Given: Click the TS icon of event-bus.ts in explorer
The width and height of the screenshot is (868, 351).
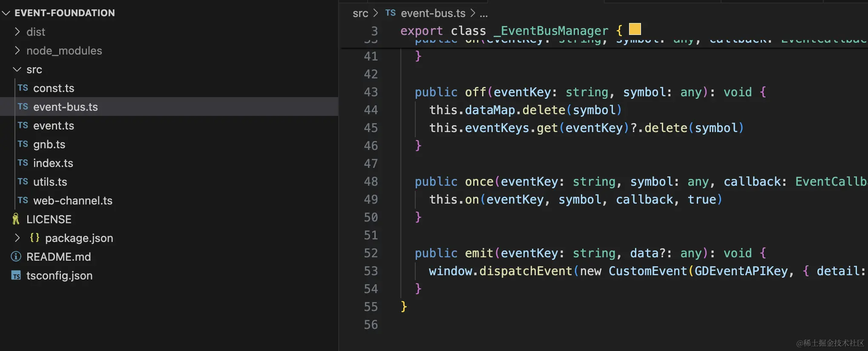Looking at the screenshot, I should point(23,106).
